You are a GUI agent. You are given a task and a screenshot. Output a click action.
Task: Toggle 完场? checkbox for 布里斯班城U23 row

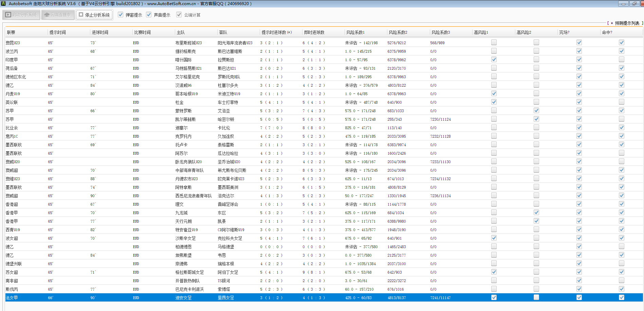[579, 43]
